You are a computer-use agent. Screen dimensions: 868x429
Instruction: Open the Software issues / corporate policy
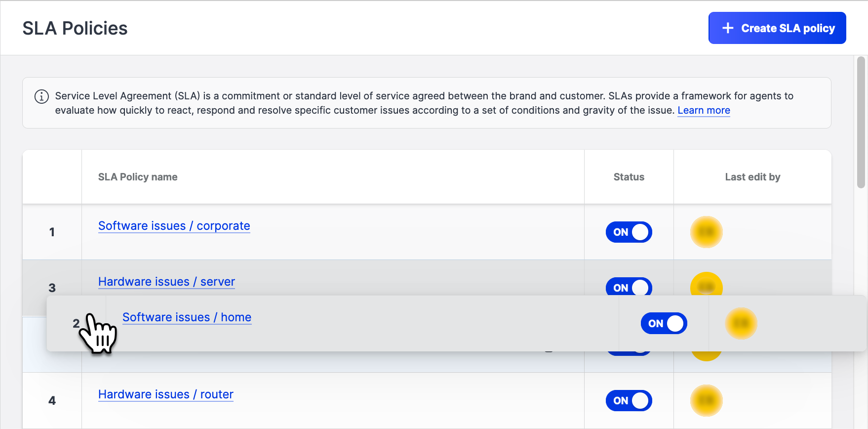tap(174, 226)
